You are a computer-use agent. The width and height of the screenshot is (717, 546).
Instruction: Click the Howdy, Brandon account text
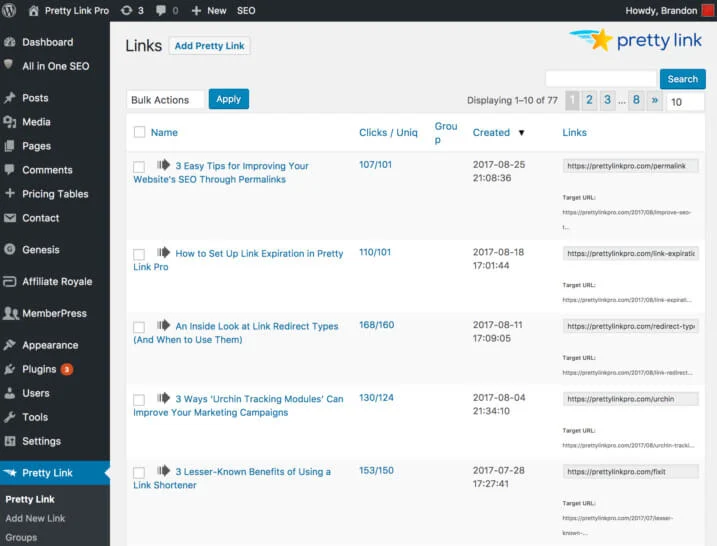coord(661,11)
